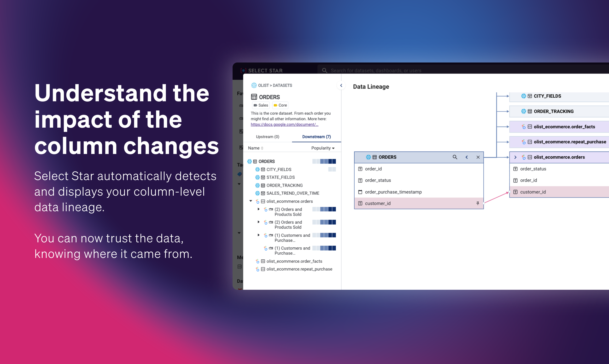Collapse the ORDERS data lineage panel
This screenshot has width=609, height=364.
pos(466,157)
